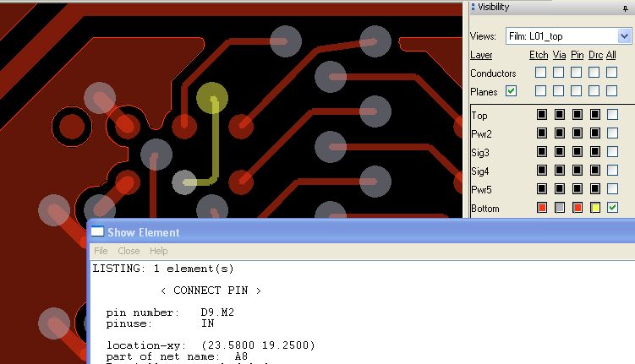Enable the Planes All checkbox
Viewport: 635px width, 364px height.
point(612,91)
